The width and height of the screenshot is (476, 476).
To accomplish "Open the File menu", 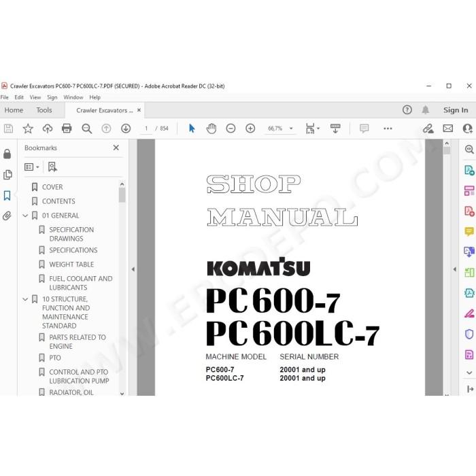I will [x=5, y=97].
